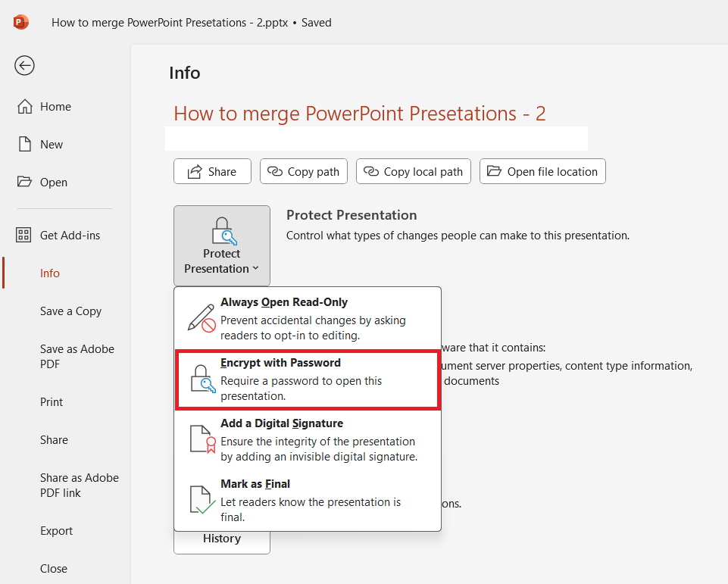Select the Info tab in sidebar
This screenshot has height=584, width=728.
(x=50, y=273)
